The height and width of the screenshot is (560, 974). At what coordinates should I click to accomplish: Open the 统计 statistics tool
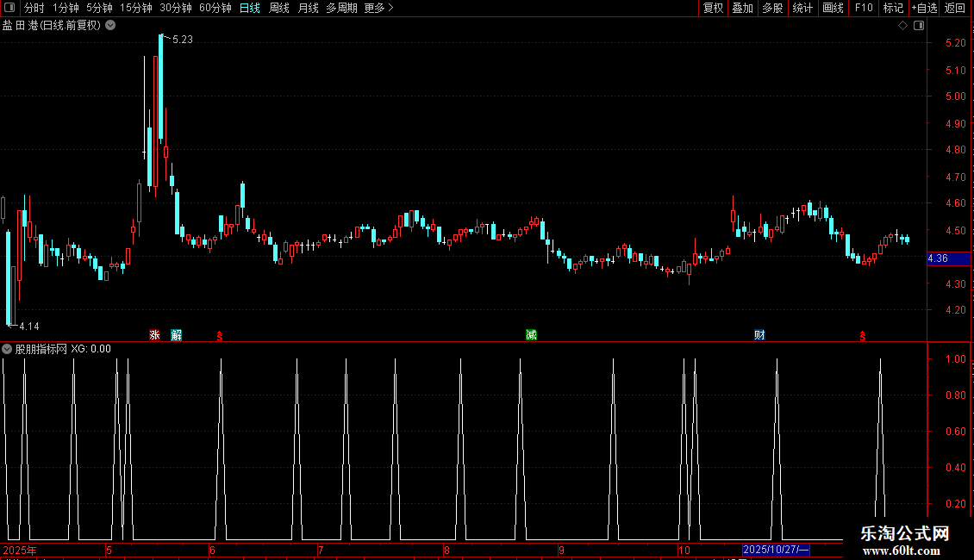(x=802, y=8)
